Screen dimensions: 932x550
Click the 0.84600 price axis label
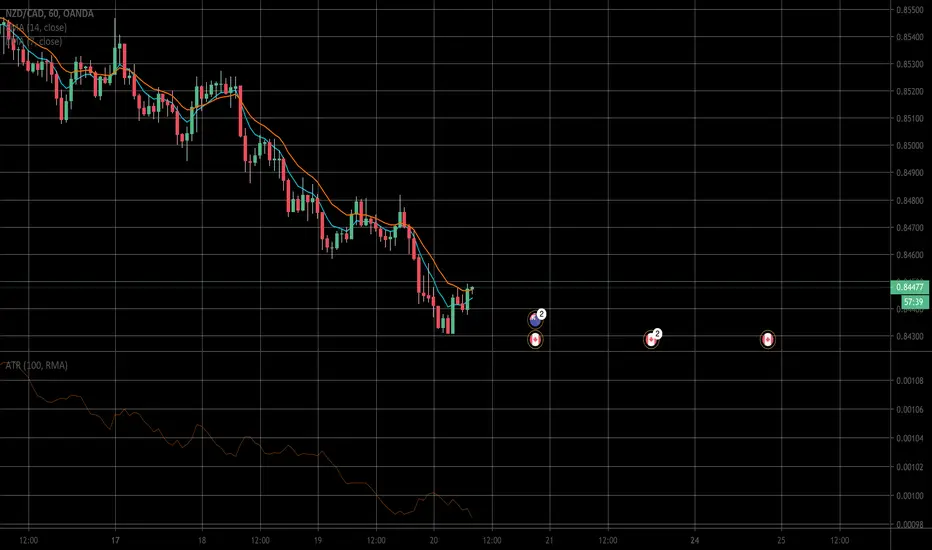pyautogui.click(x=909, y=255)
